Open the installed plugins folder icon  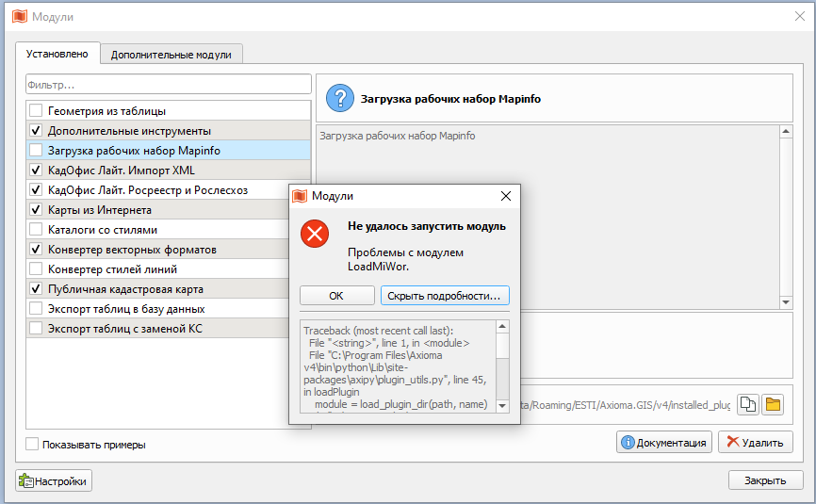tap(773, 404)
